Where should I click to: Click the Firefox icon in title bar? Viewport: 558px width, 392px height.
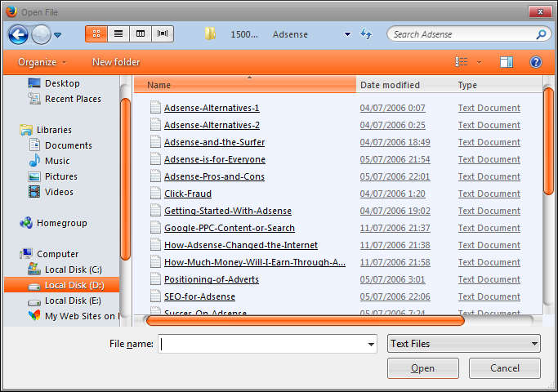(x=11, y=11)
